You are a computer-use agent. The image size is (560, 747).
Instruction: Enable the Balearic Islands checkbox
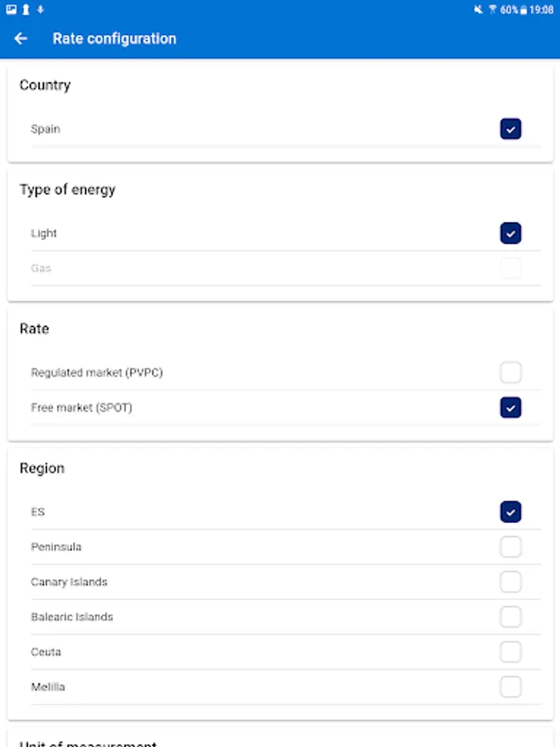click(x=510, y=617)
